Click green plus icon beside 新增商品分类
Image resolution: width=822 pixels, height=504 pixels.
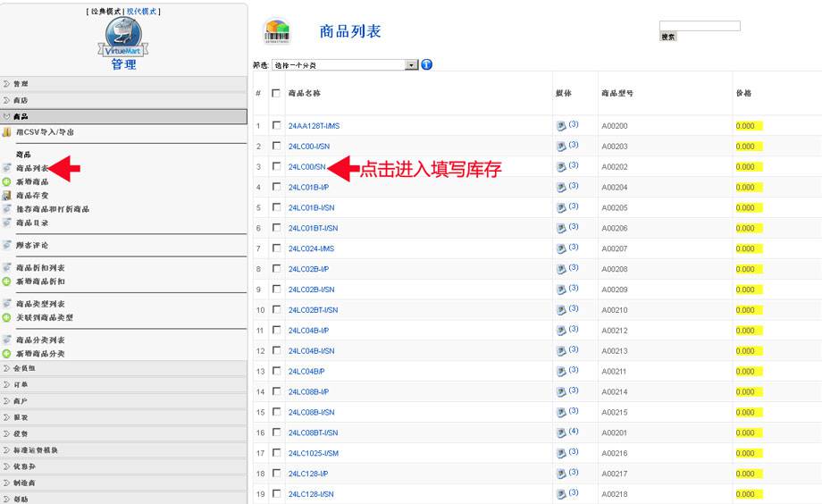pyautogui.click(x=7, y=354)
